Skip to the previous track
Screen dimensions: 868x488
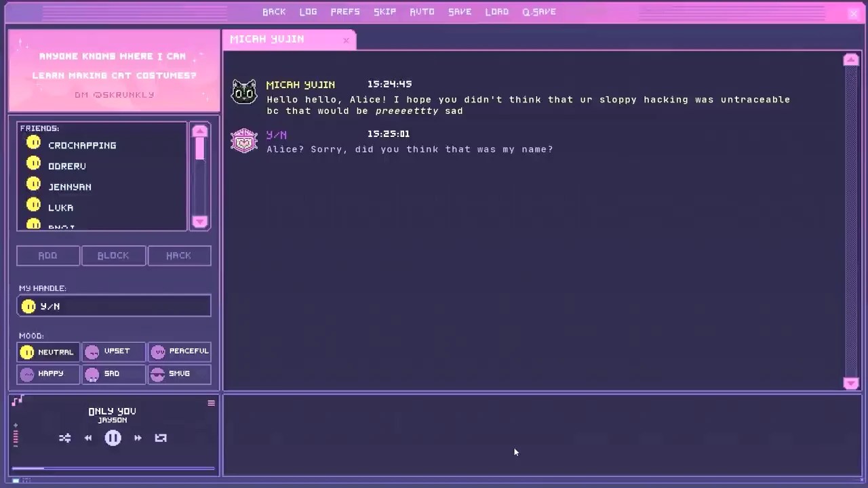(88, 438)
